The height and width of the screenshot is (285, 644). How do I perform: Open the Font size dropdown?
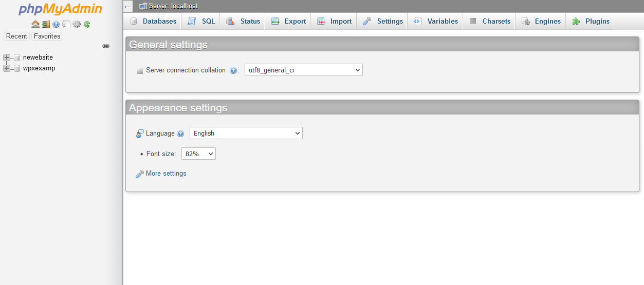198,154
